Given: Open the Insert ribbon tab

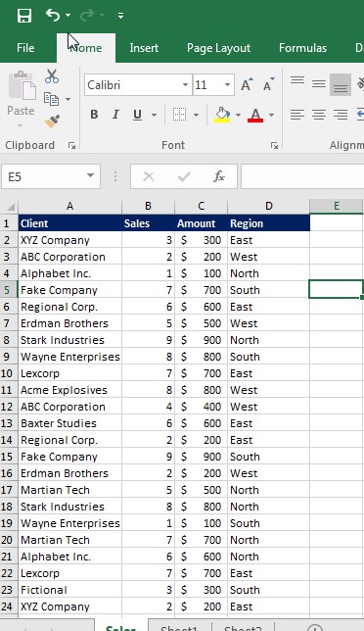Looking at the screenshot, I should tap(144, 48).
